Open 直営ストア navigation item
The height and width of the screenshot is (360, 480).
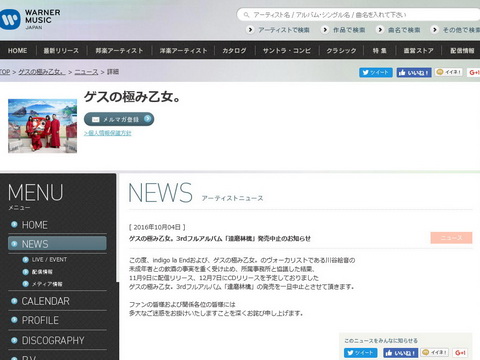419,51
